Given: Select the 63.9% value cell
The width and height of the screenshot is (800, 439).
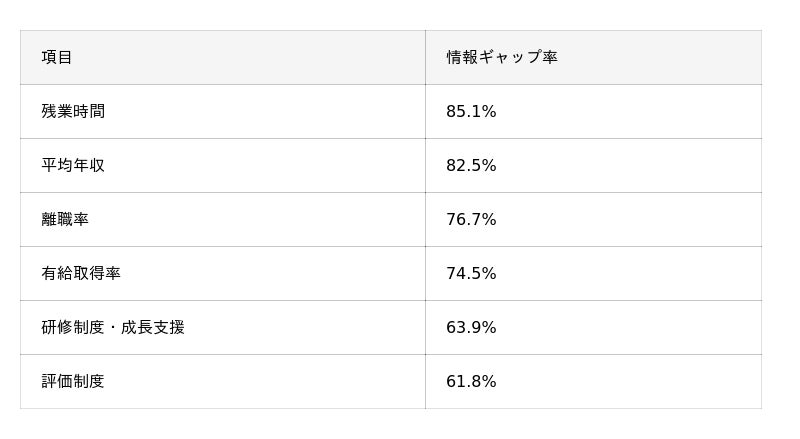Looking at the screenshot, I should 471,328.
